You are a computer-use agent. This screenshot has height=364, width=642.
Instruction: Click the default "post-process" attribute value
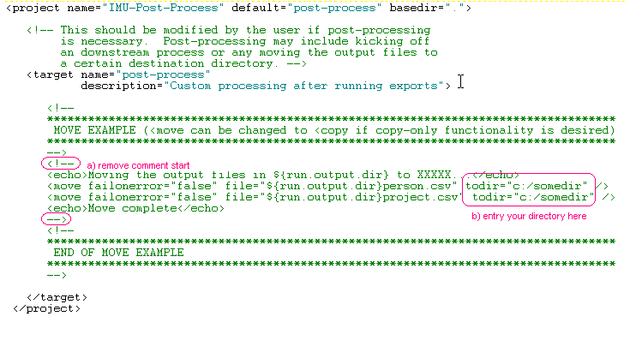coord(334,8)
